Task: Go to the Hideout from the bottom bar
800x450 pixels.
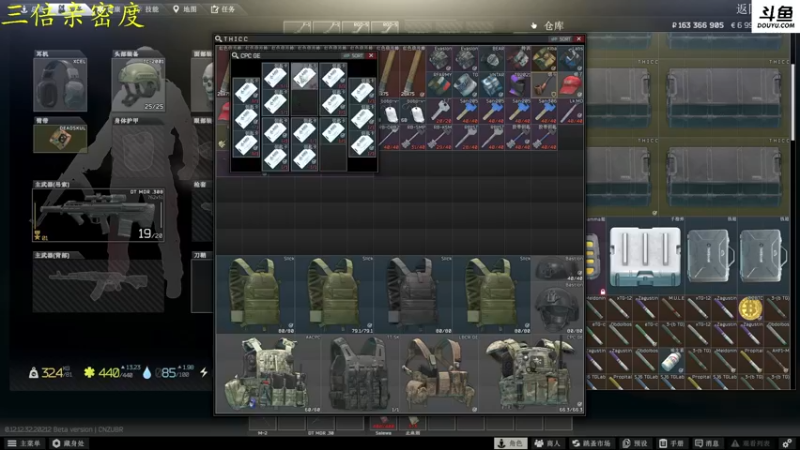Action: (x=68, y=443)
